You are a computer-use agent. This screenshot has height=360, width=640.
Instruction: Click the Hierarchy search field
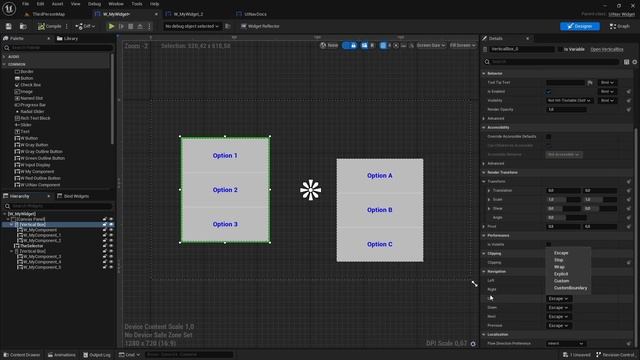click(x=58, y=206)
